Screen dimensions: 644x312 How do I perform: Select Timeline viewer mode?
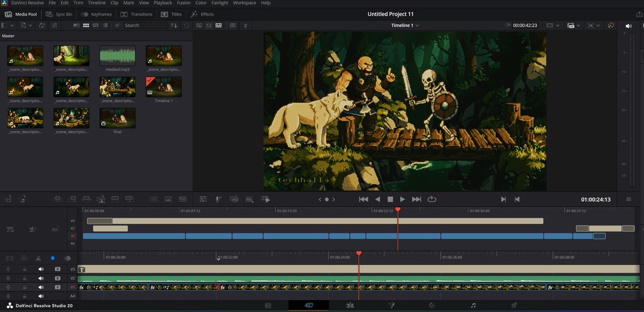tap(218, 25)
